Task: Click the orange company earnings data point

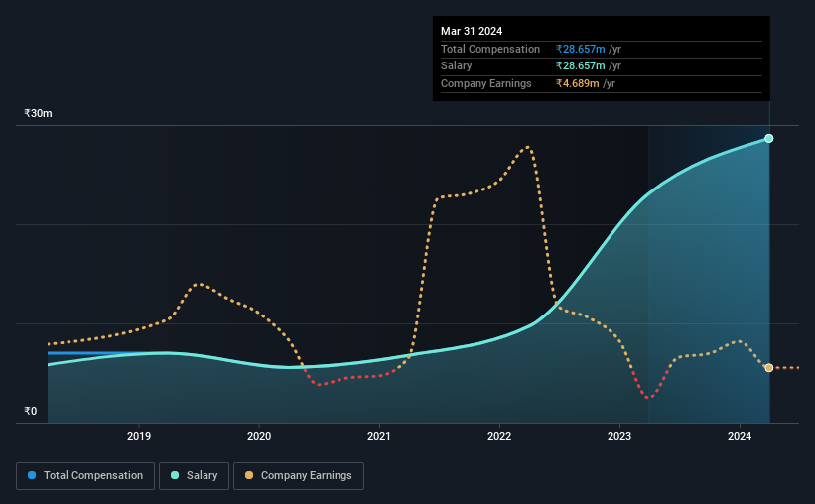Action: (768, 368)
